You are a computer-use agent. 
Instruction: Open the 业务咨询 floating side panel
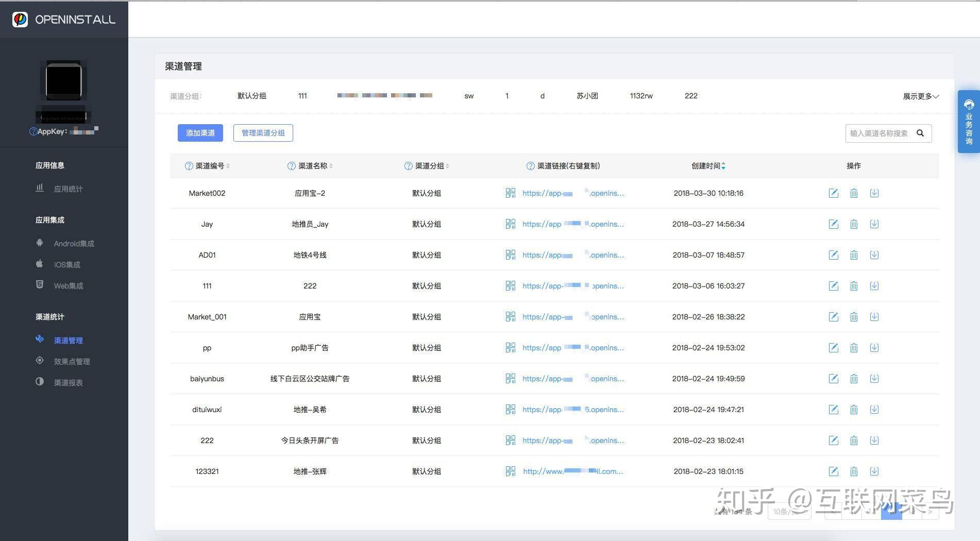click(968, 122)
